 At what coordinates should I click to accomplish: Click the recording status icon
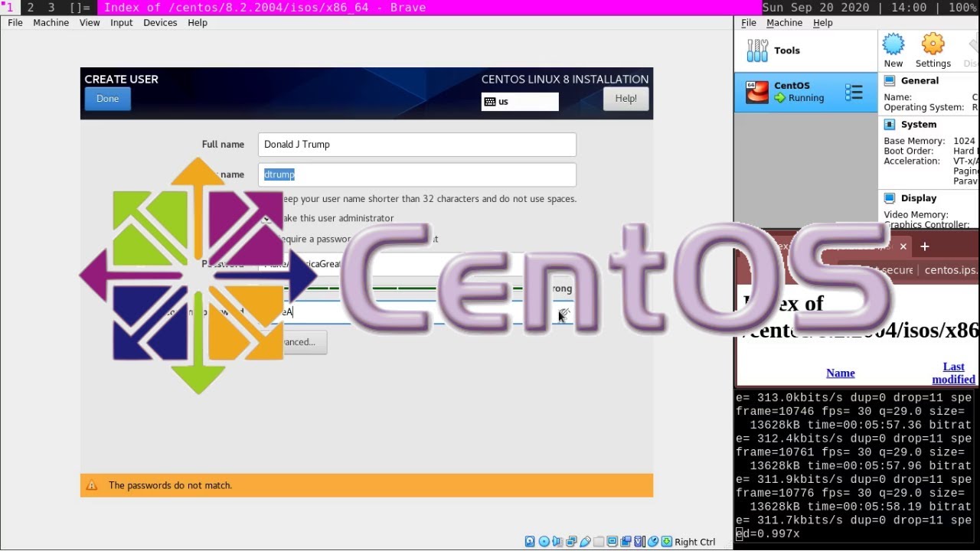pos(626,542)
